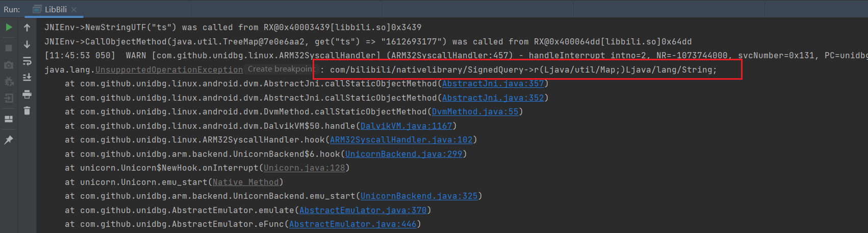
Task: Close the LibBili tab
Action: (74, 9)
